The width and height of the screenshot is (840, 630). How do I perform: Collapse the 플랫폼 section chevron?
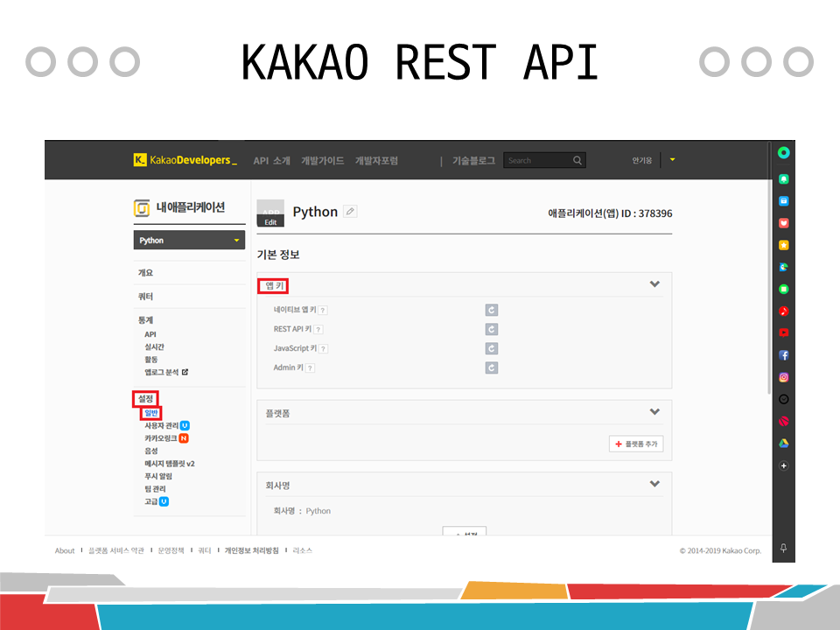point(654,411)
